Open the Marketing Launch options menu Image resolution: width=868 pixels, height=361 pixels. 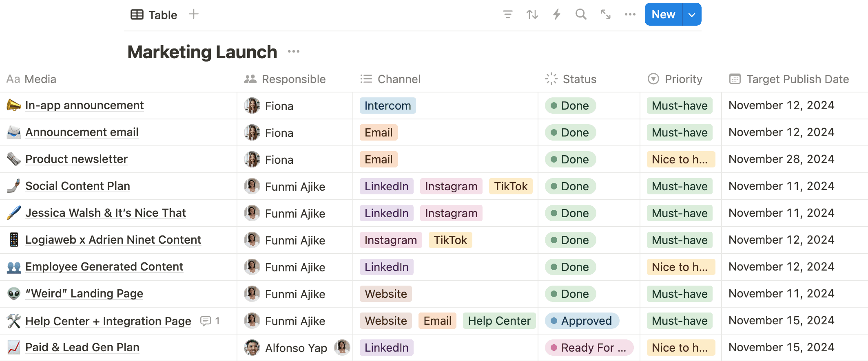pos(294,51)
